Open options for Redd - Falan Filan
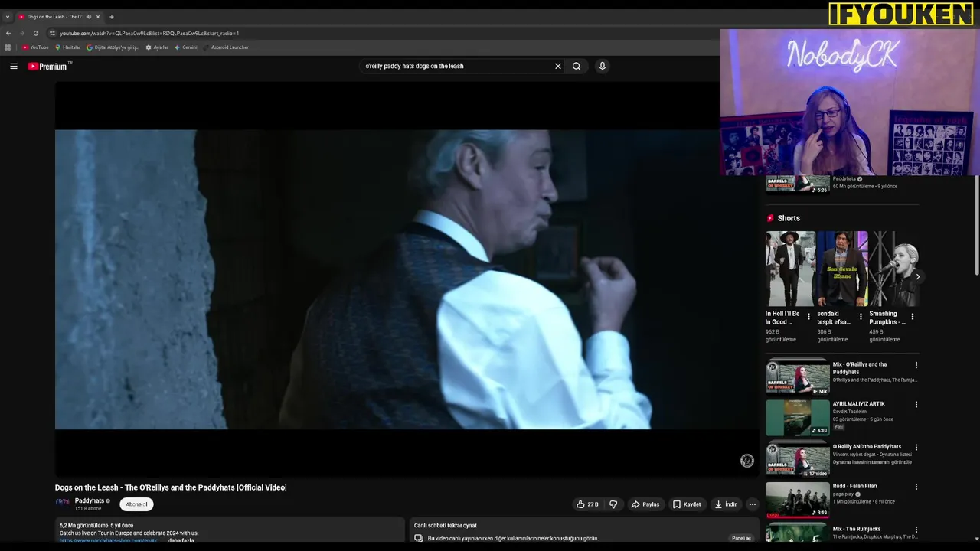Viewport: 980px width, 551px height. pos(916,487)
